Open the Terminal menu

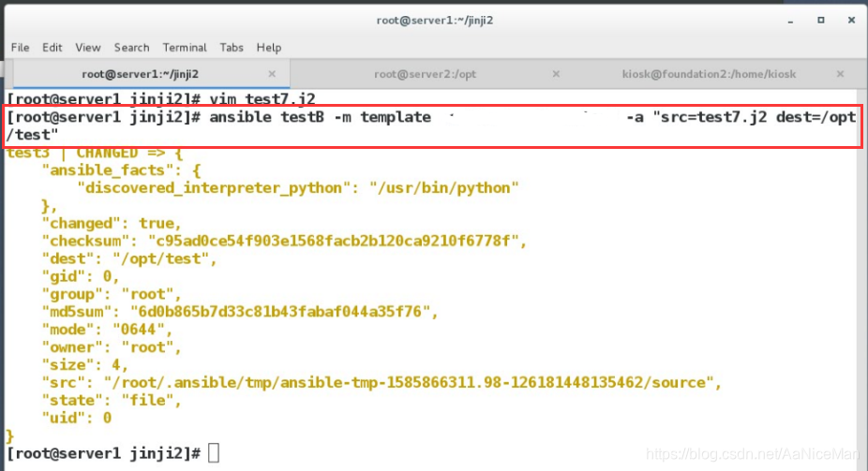[185, 48]
